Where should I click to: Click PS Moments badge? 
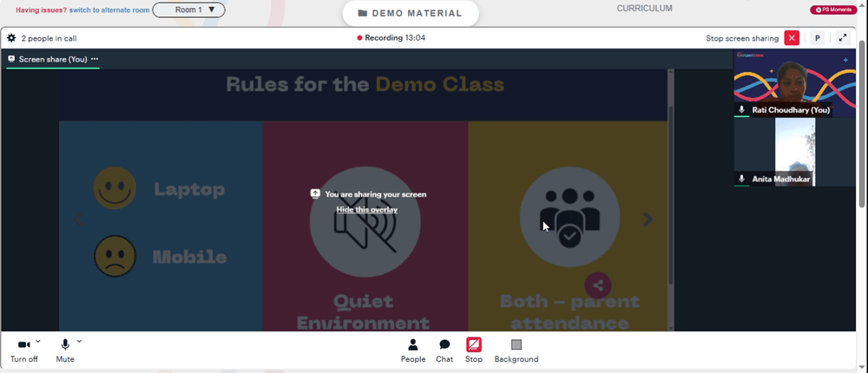[x=833, y=10]
